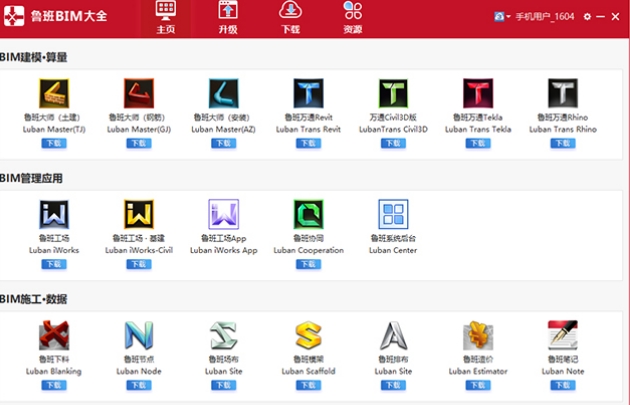Click 下载 button under Luban Master(AZ)
Image resolution: width=630 pixels, height=405 pixels.
[x=223, y=143]
